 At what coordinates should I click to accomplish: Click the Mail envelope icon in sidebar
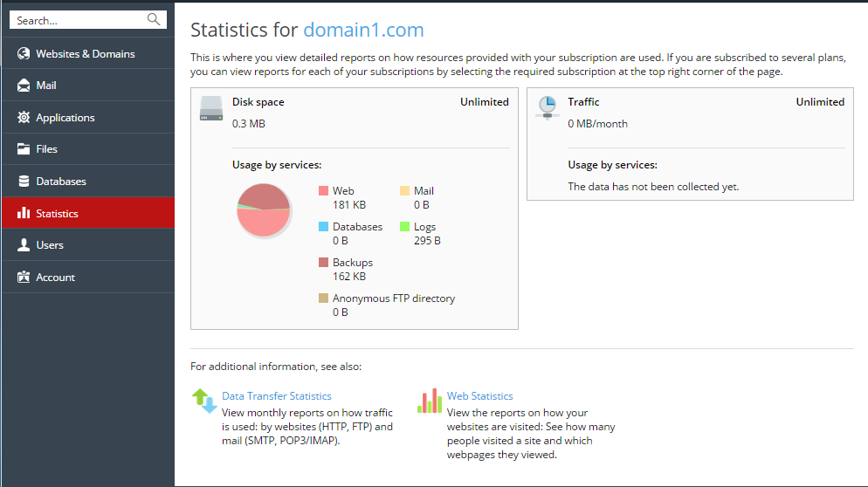pos(24,86)
